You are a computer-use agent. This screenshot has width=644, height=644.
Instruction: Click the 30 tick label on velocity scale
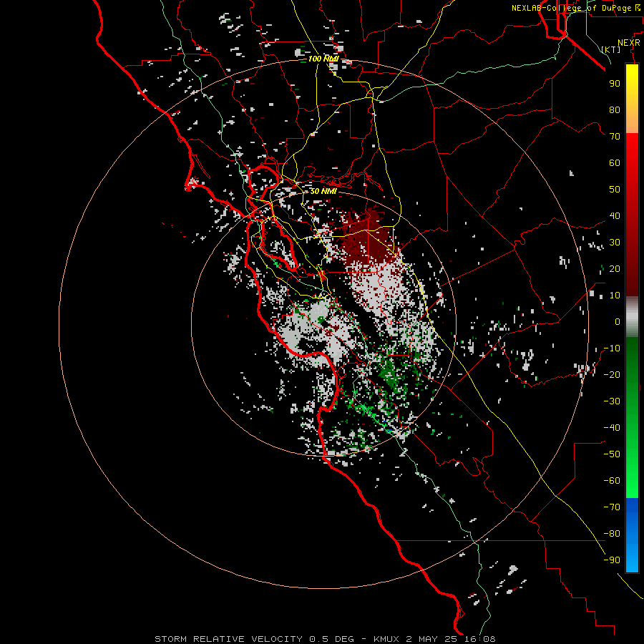[x=615, y=243]
